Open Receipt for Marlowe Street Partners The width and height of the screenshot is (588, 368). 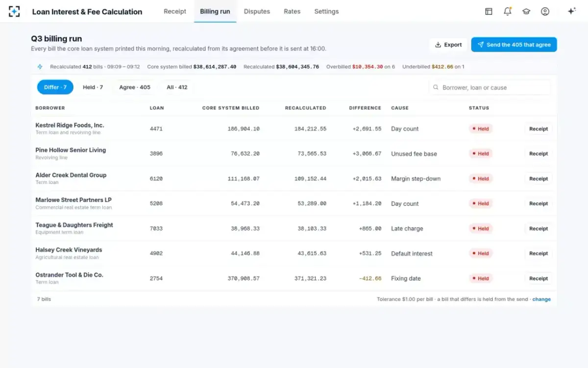[539, 204]
